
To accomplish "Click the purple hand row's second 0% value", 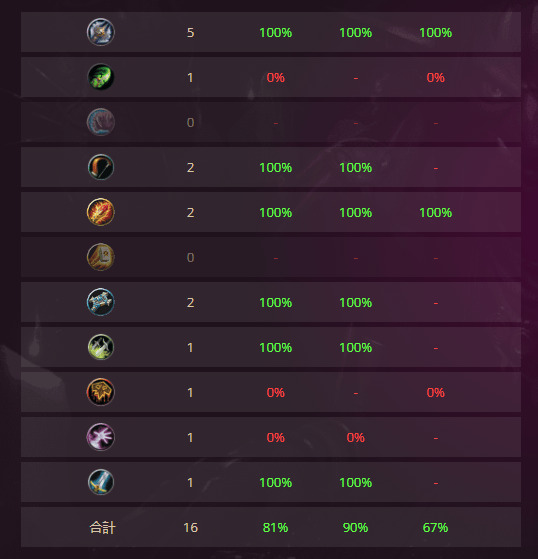I will click(355, 437).
